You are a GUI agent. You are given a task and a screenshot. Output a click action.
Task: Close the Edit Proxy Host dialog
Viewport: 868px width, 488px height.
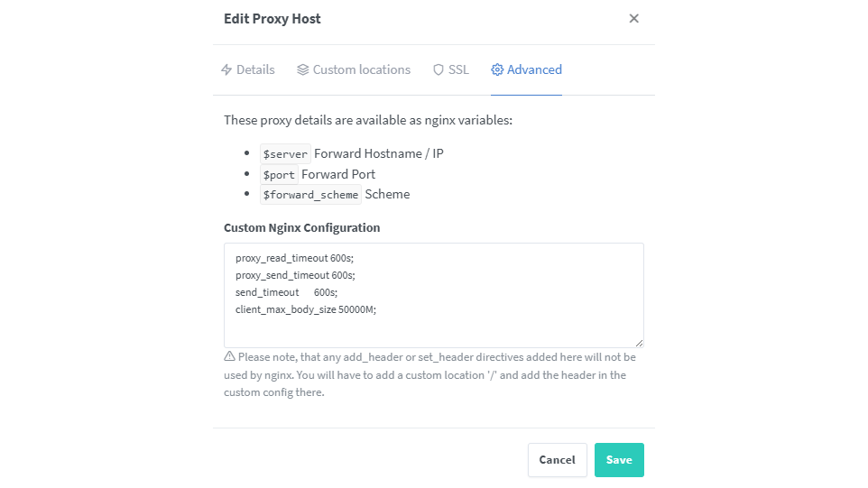click(633, 19)
